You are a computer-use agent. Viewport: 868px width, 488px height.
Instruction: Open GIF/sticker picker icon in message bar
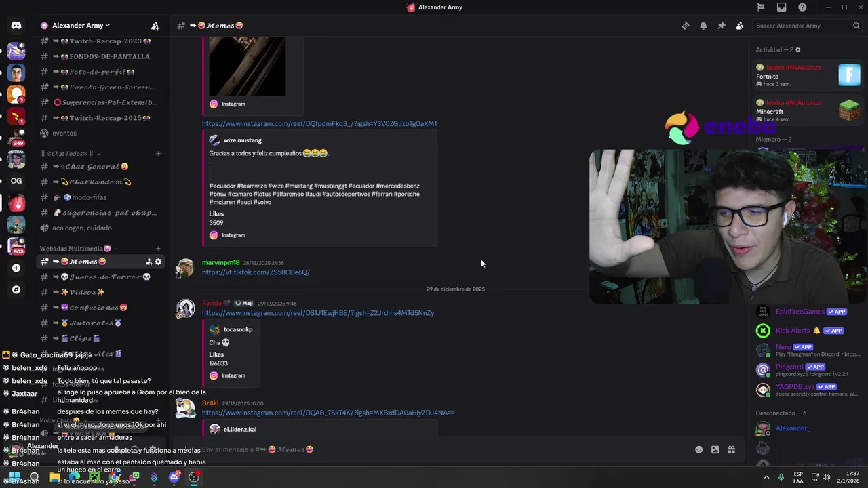715,449
